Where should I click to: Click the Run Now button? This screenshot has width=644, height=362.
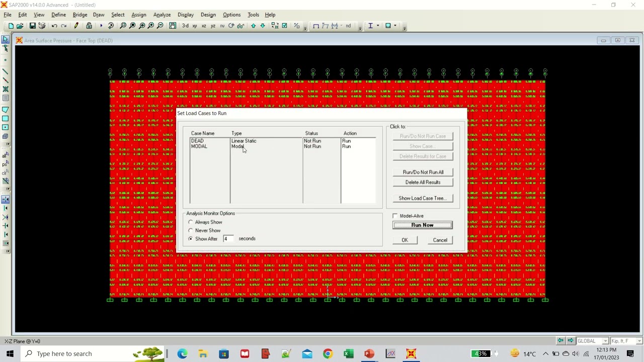pos(423,225)
